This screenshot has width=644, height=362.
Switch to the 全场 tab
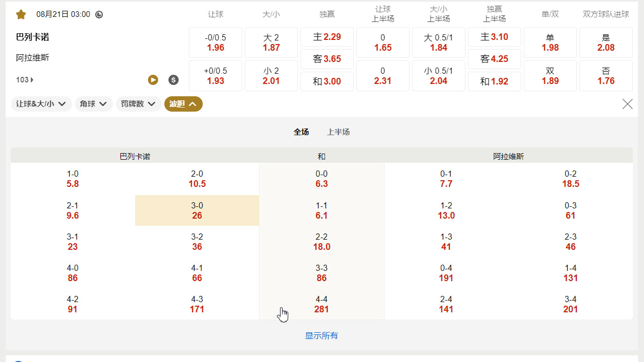301,132
